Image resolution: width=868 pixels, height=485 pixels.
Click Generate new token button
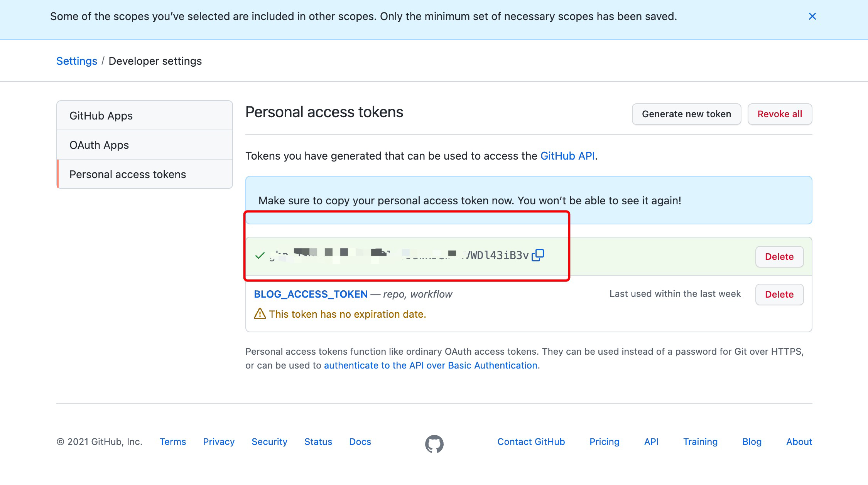[x=686, y=114]
